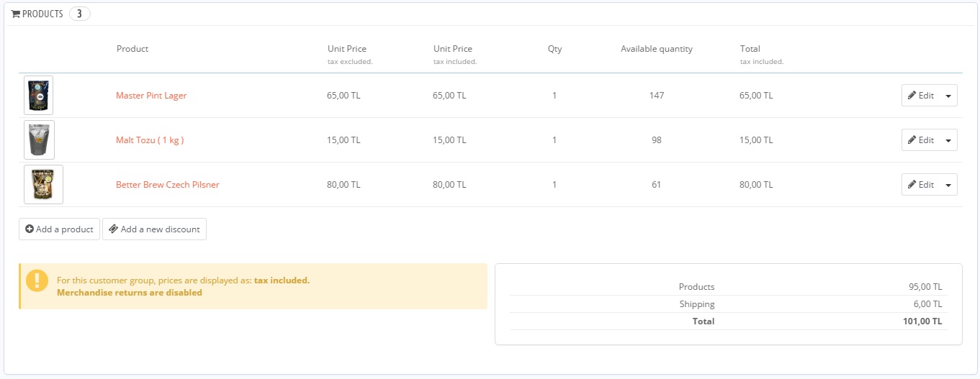The image size is (980, 379).
Task: Expand the dropdown arrow for Malt Tozu row
Action: click(948, 140)
